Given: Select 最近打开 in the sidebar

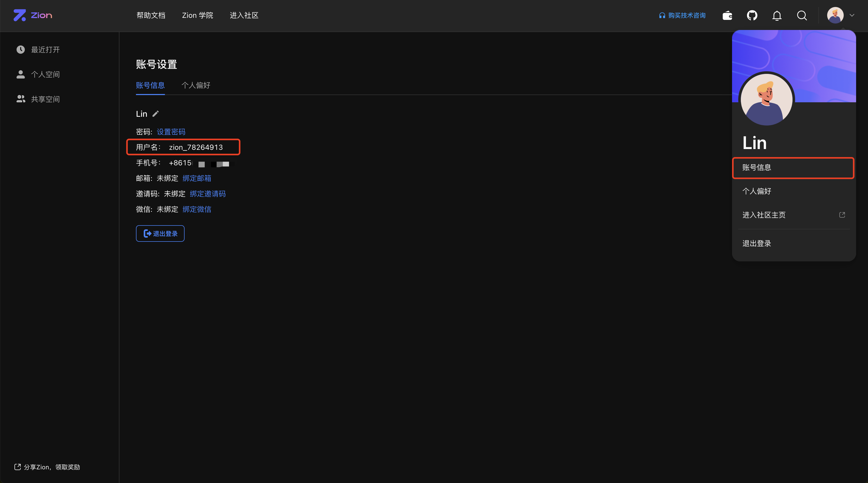Looking at the screenshot, I should coord(45,50).
